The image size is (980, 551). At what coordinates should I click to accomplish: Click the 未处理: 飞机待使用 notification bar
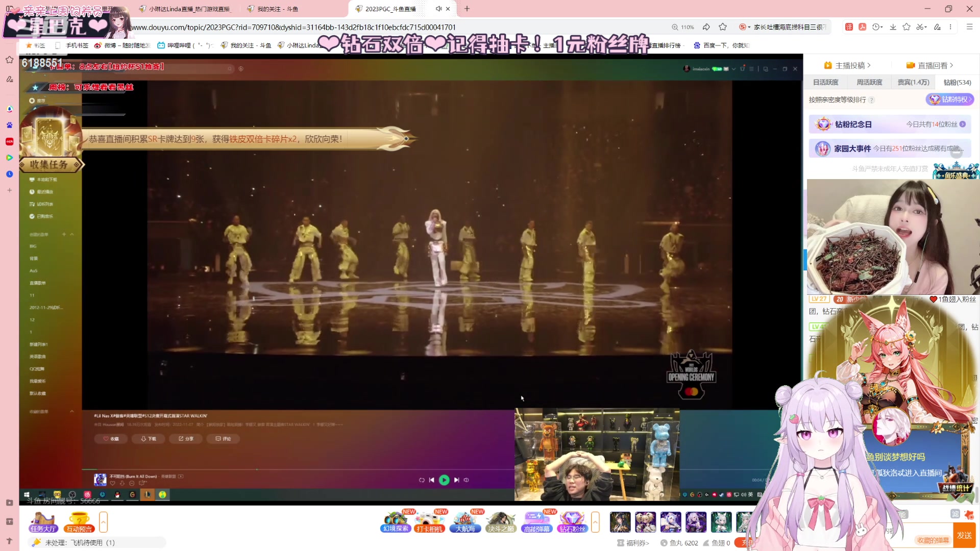(x=97, y=542)
